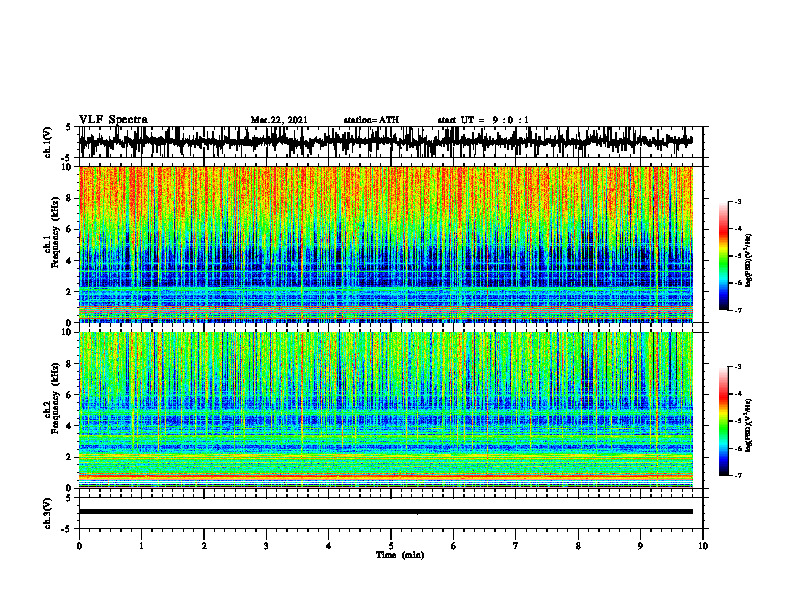Click the "station=ATH" header label
This screenshot has width=792, height=612.
click(371, 120)
